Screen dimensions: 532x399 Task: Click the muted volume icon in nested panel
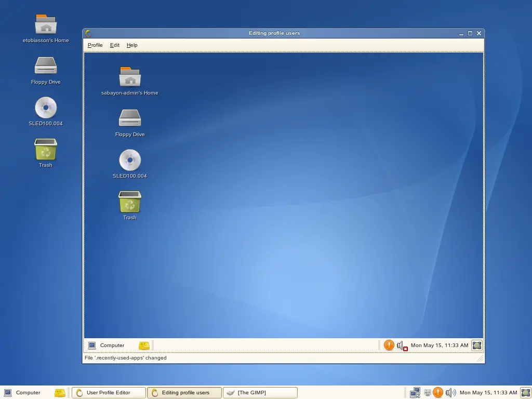click(x=402, y=345)
